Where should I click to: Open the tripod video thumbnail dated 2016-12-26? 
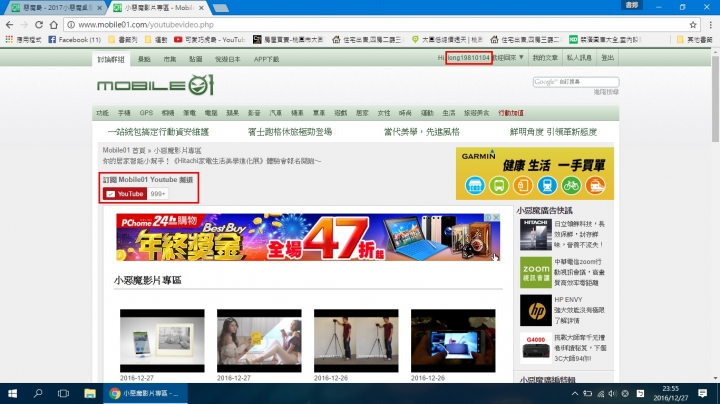pos(356,341)
